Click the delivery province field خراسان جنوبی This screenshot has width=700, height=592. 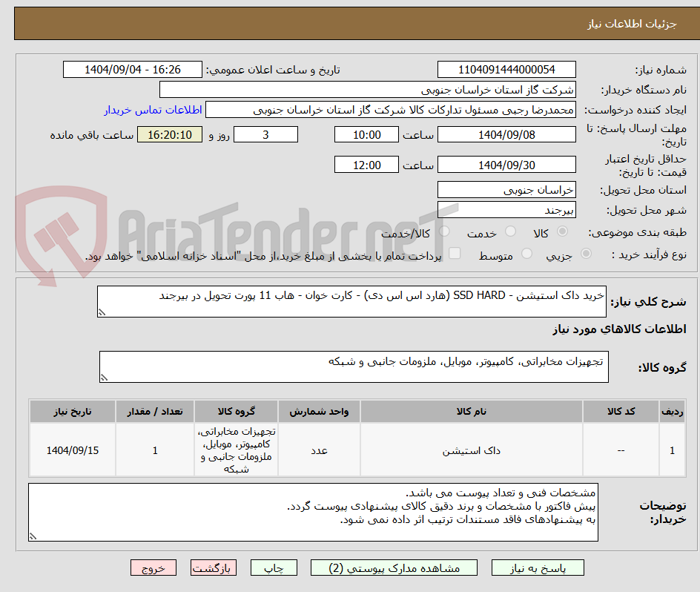506,190
